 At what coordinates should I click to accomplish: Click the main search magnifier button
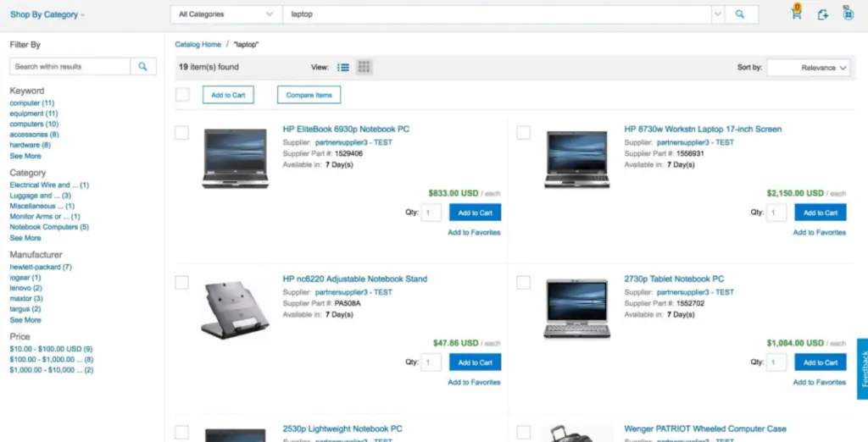740,14
